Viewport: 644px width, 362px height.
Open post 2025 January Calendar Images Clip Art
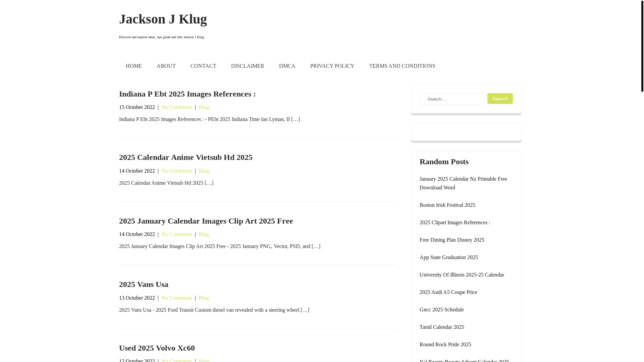point(206,221)
